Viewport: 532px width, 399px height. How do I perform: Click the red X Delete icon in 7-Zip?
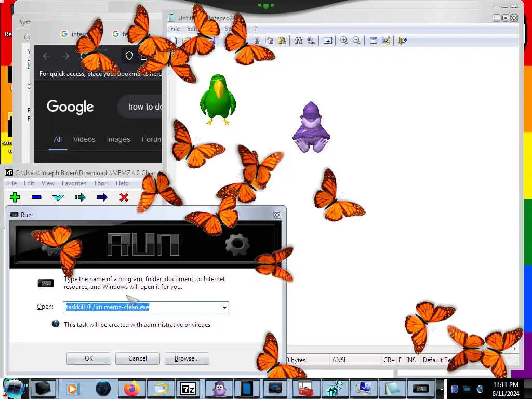[124, 197]
